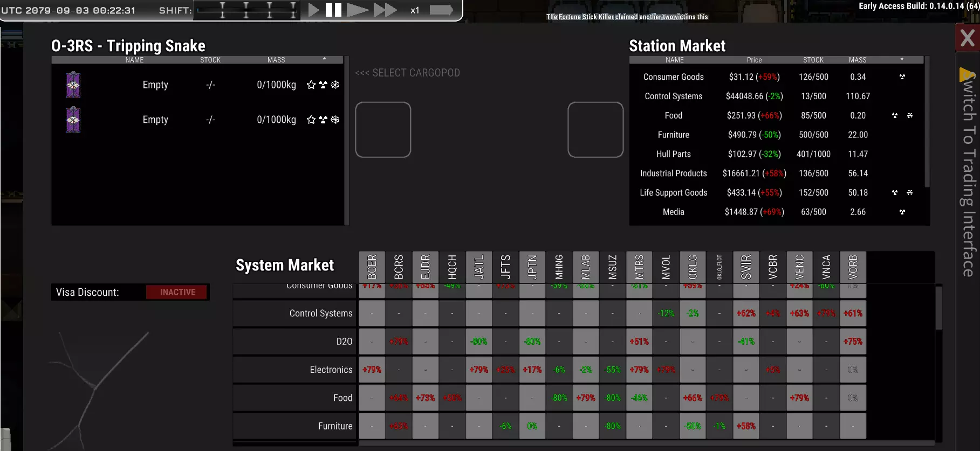Screen dimensions: 980x451
Task: Select the HQCH system market column
Action: point(452,267)
